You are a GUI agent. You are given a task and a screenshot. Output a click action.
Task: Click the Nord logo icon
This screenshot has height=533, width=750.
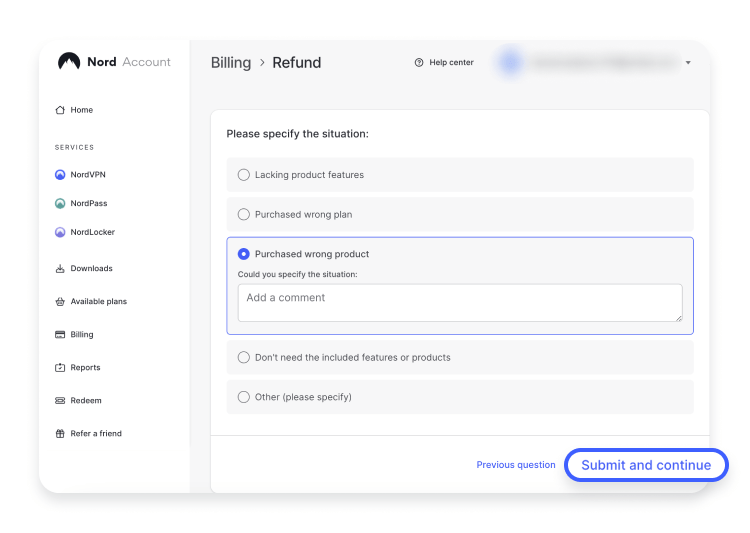click(69, 61)
